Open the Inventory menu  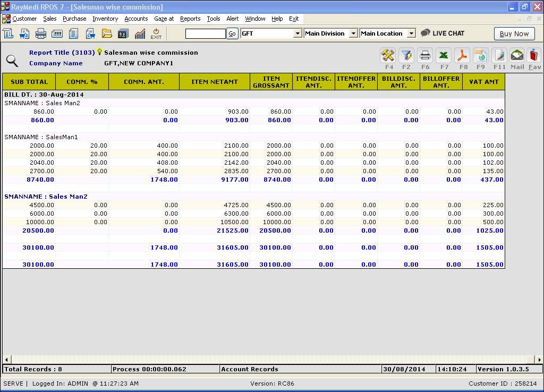105,19
